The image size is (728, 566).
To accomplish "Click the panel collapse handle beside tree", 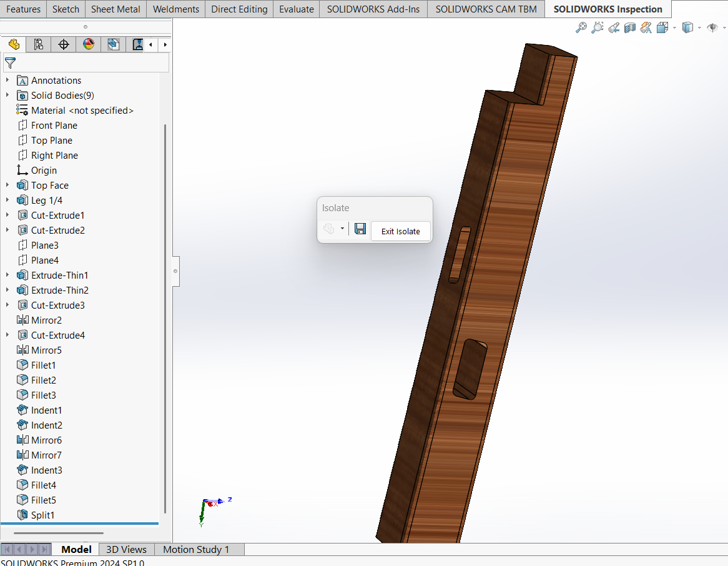I will 175,271.
